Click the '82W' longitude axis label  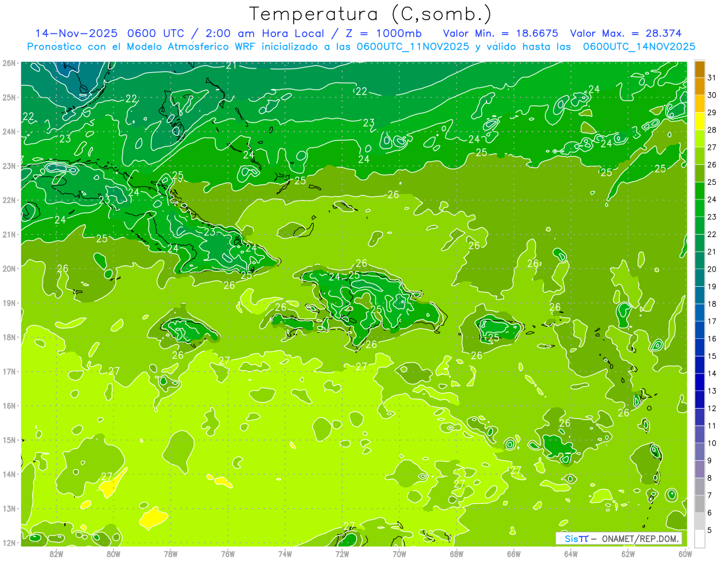[56, 554]
